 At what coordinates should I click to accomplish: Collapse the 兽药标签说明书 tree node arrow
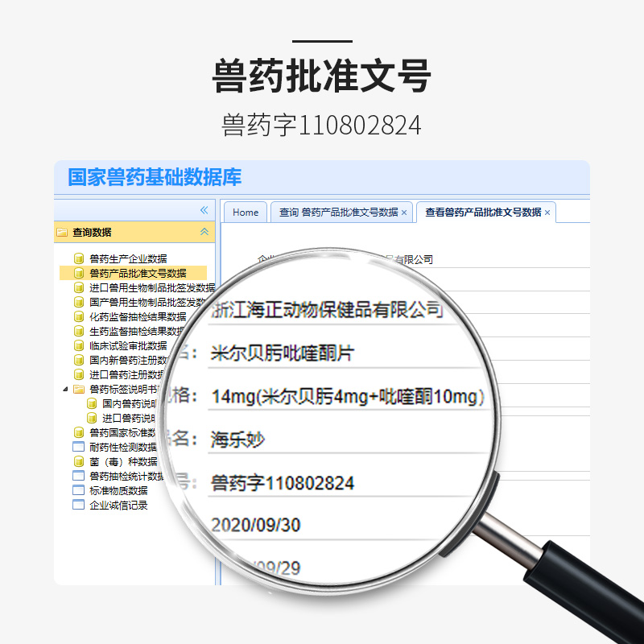[x=65, y=389]
